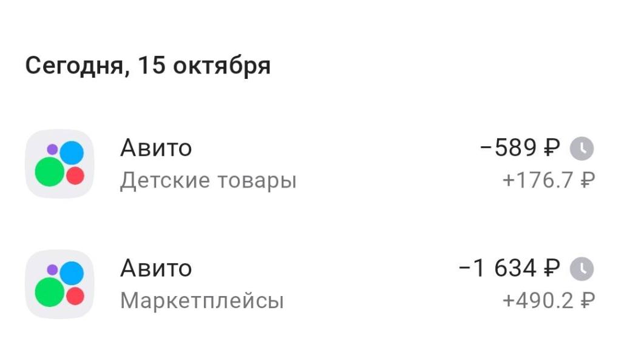Screen dimensions: 621x364
Task: View the +176.7 ₽ cashback value
Action: 548,181
